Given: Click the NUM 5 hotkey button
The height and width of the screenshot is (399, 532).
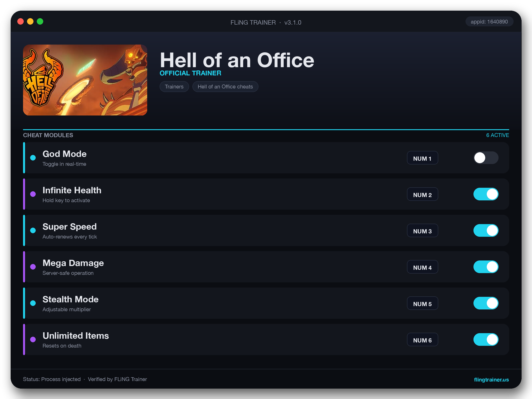Looking at the screenshot, I should click(422, 303).
